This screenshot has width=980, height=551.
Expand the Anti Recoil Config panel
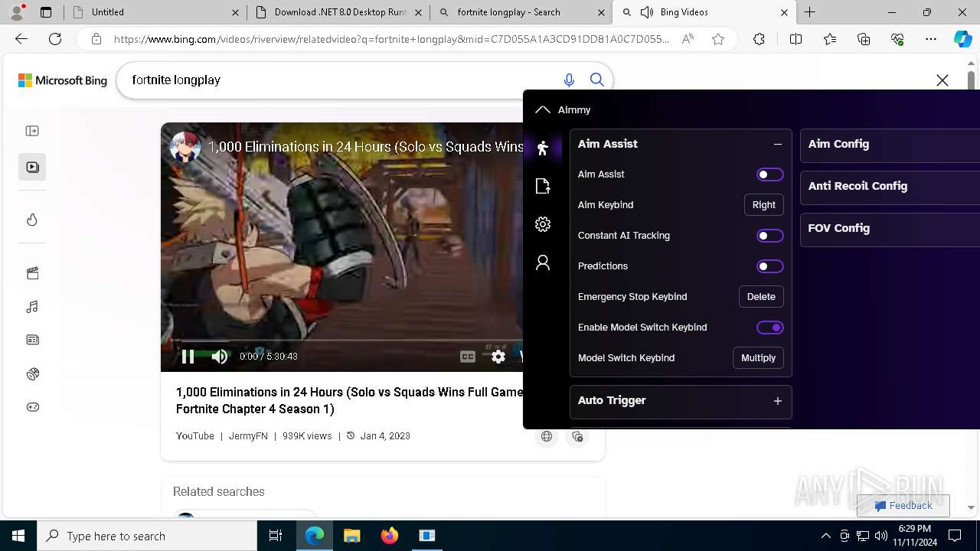click(890, 186)
